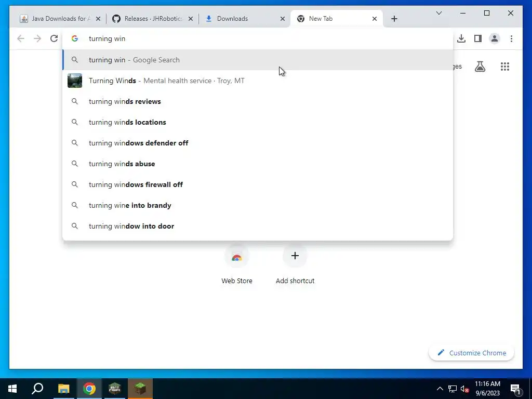Pick 'turning wine into brandy' suggestion

coord(258,205)
